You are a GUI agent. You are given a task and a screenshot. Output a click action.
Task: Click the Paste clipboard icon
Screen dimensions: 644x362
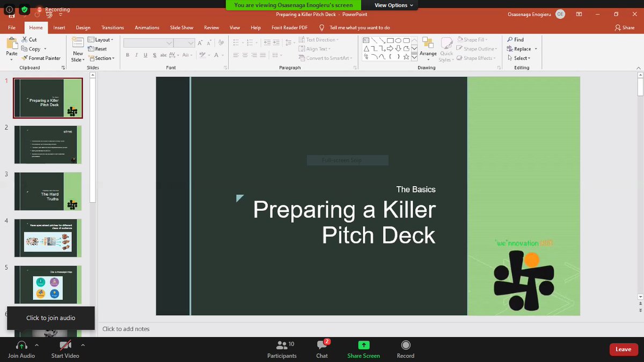[x=11, y=43]
